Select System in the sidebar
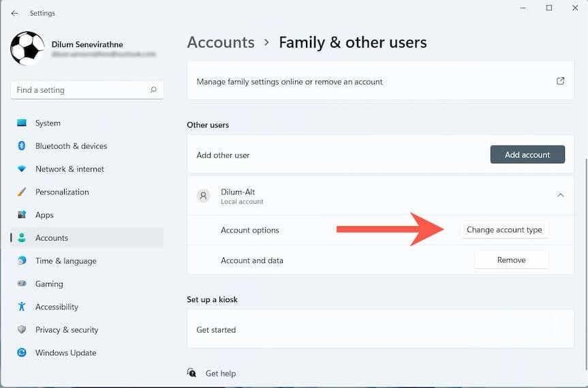 click(x=48, y=123)
